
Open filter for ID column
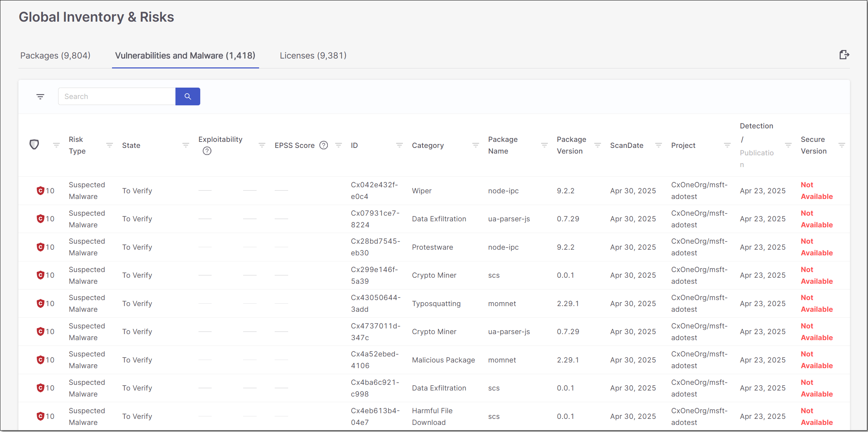[x=399, y=145]
